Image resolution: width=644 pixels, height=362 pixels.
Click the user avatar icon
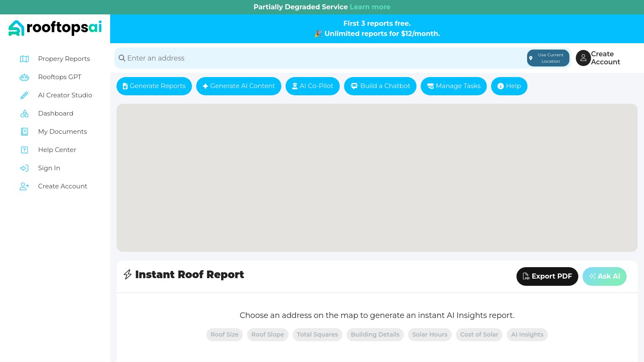pos(583,58)
